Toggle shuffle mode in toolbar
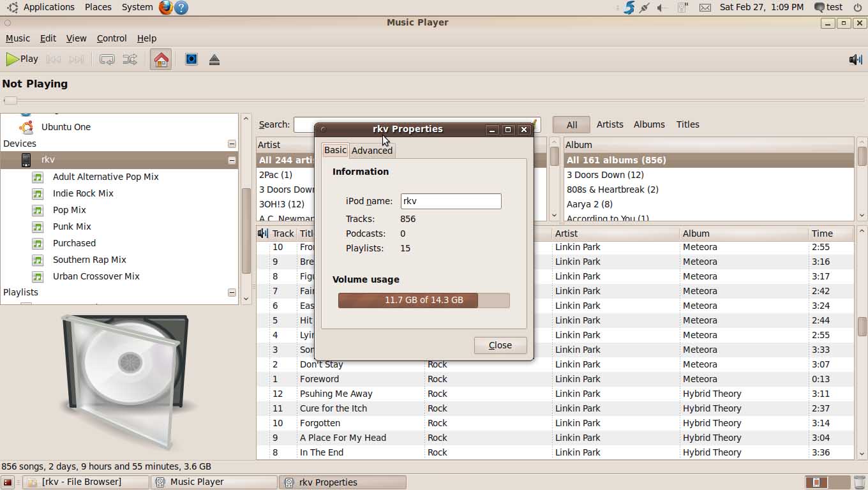The image size is (868, 490). pos(130,59)
